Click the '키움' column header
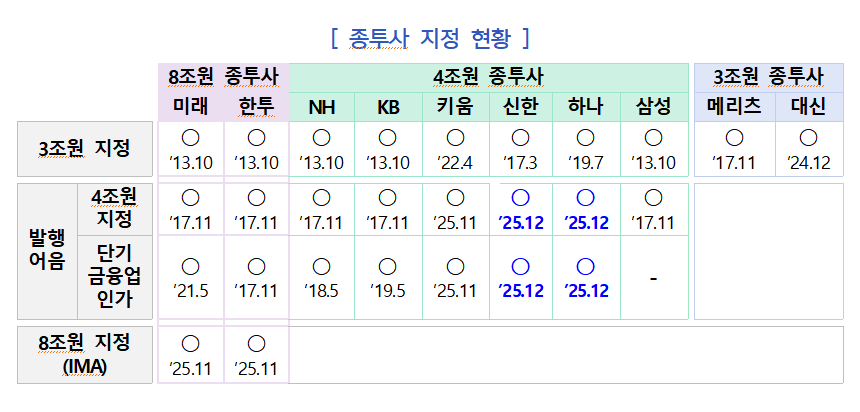This screenshot has width=860, height=412. click(x=455, y=106)
